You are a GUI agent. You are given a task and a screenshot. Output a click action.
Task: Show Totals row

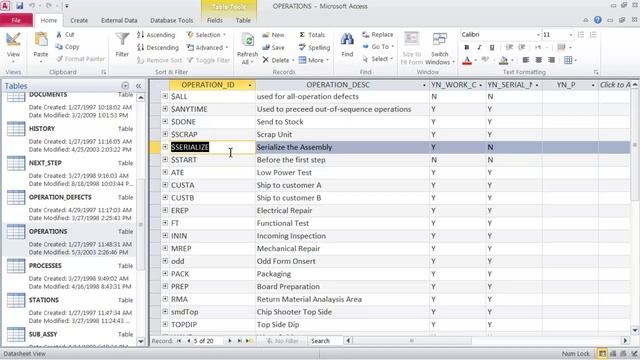click(312, 35)
